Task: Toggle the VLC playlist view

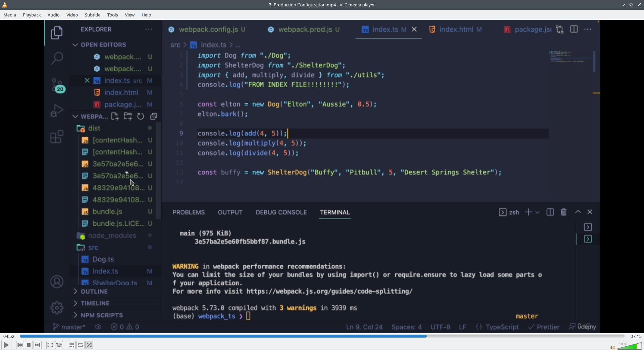Action: click(72, 345)
